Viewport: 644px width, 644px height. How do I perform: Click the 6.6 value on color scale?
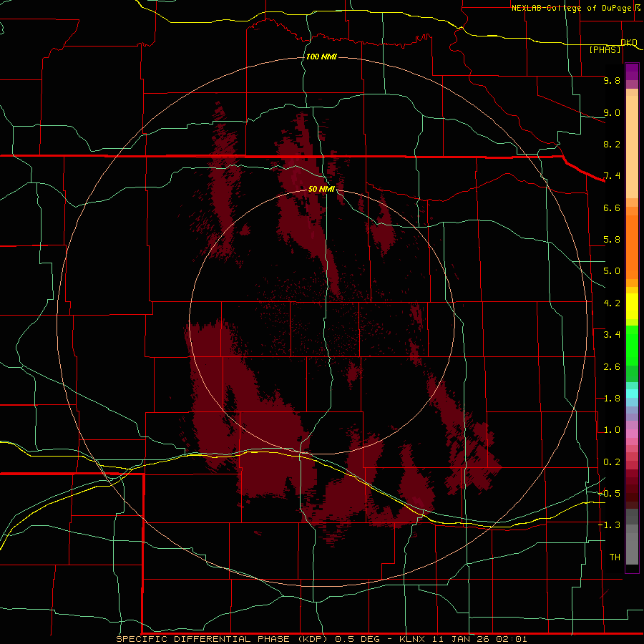[612, 208]
